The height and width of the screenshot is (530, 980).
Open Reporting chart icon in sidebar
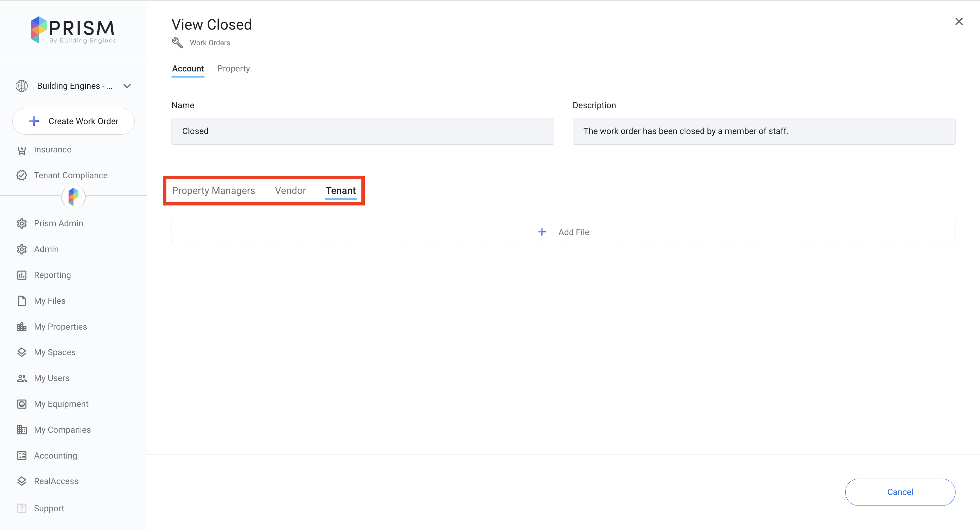(22, 275)
